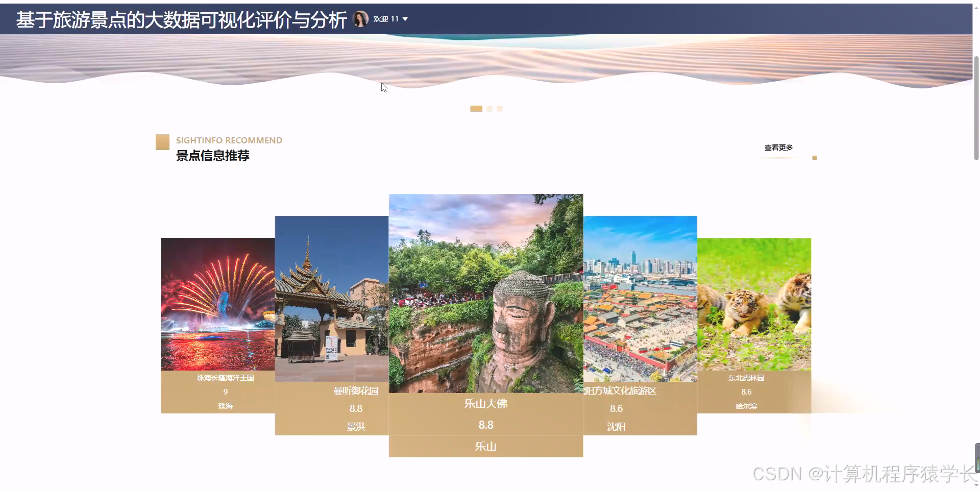Screen dimensions: 980x490
Task: Select the first carousel indicator dot
Action: (476, 108)
